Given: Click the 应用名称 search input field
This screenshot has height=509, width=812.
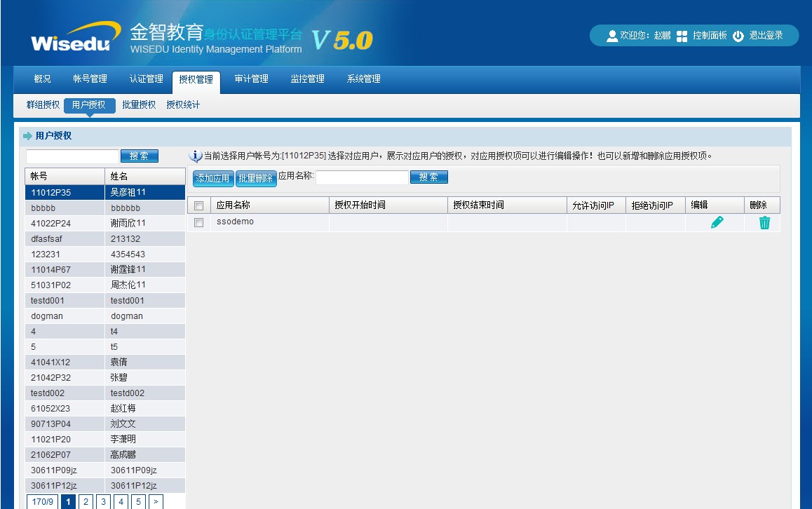Looking at the screenshot, I should coord(361,177).
